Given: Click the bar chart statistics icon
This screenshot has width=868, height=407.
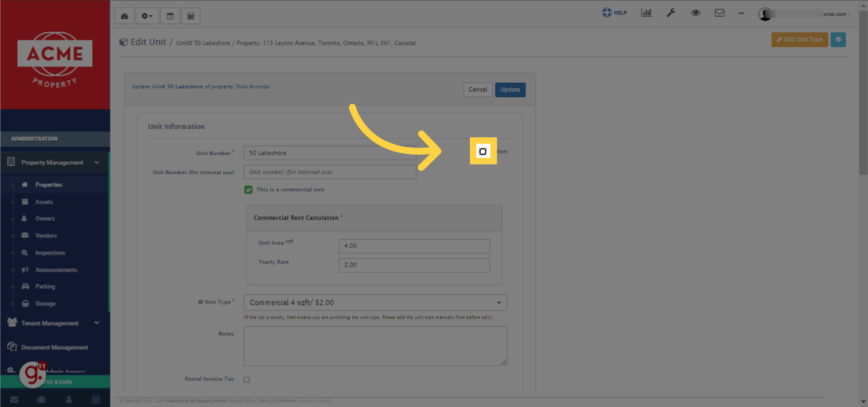Looking at the screenshot, I should pyautogui.click(x=646, y=12).
